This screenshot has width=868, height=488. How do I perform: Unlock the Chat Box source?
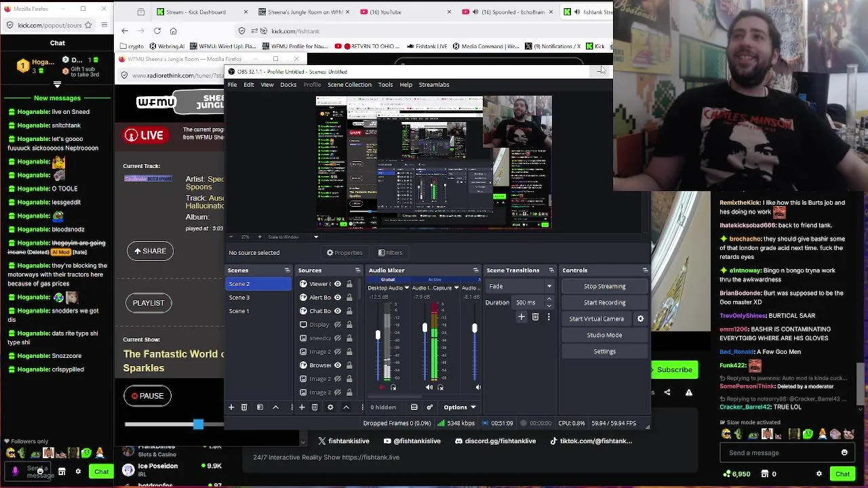click(349, 311)
